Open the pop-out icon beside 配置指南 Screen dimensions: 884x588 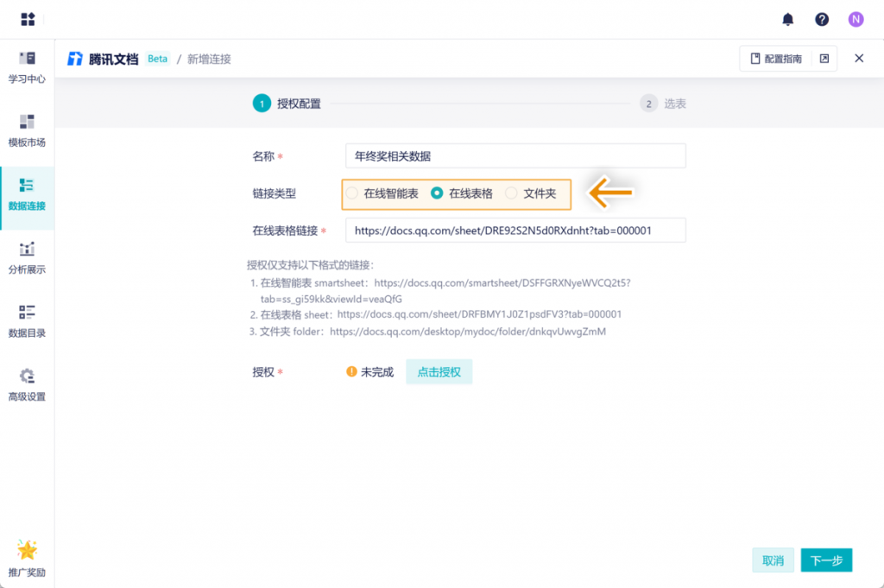coord(824,59)
